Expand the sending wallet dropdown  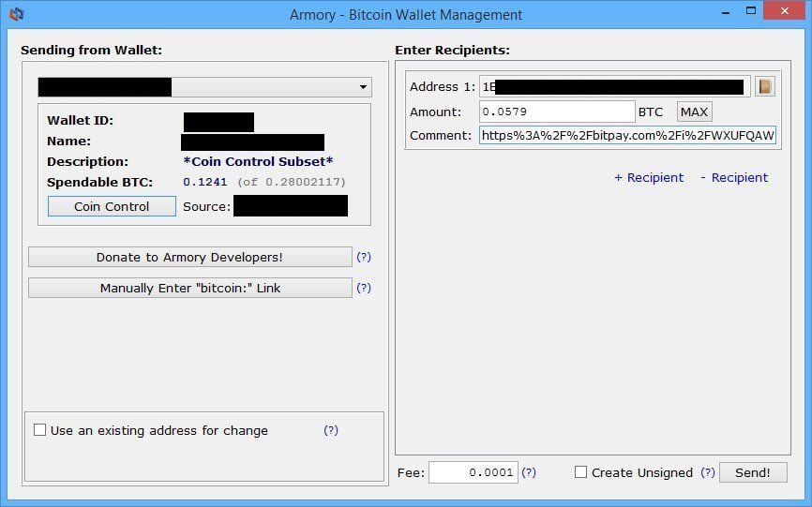[204, 87]
